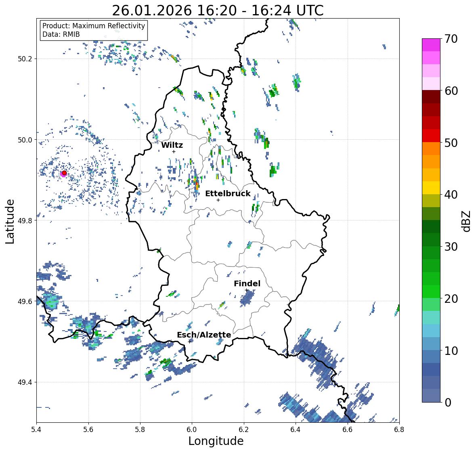The height and width of the screenshot is (451, 476).
Task: Click the 6.8 longitude tick label
Action: (399, 430)
